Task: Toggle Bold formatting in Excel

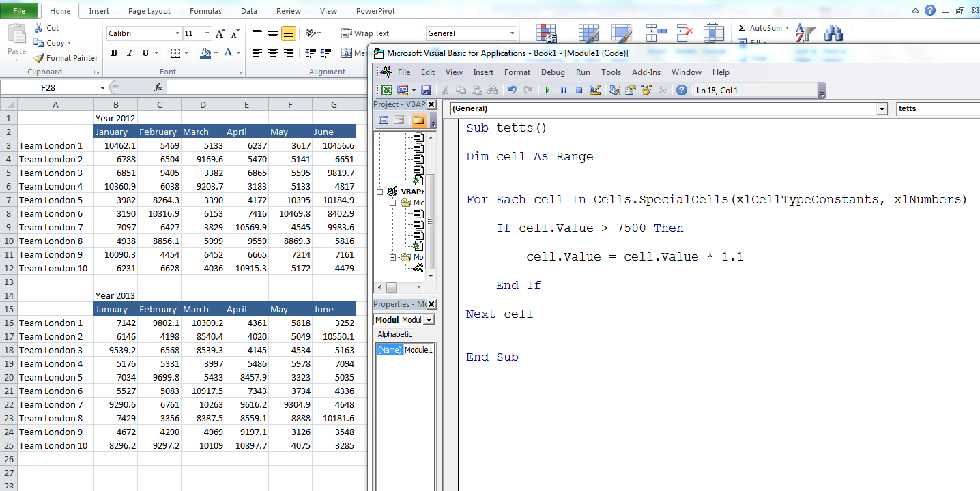Action: [114, 53]
